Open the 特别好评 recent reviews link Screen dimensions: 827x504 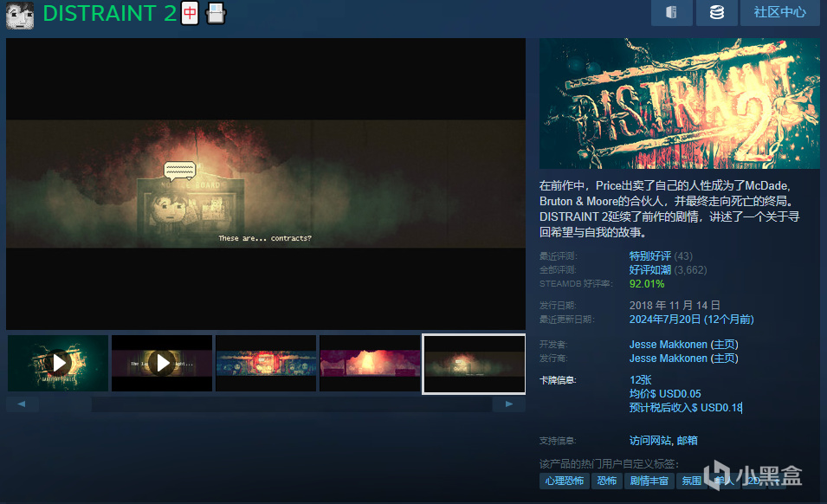coord(649,256)
